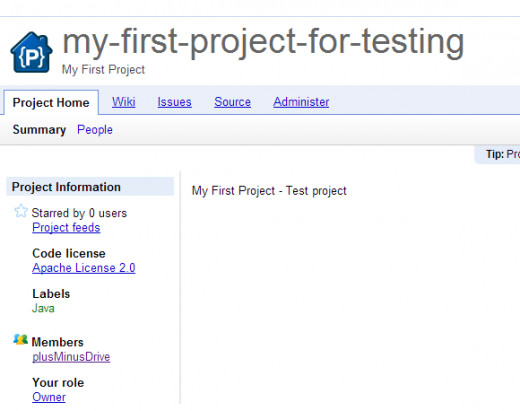
Task: Click the Owner role link
Action: point(49,397)
